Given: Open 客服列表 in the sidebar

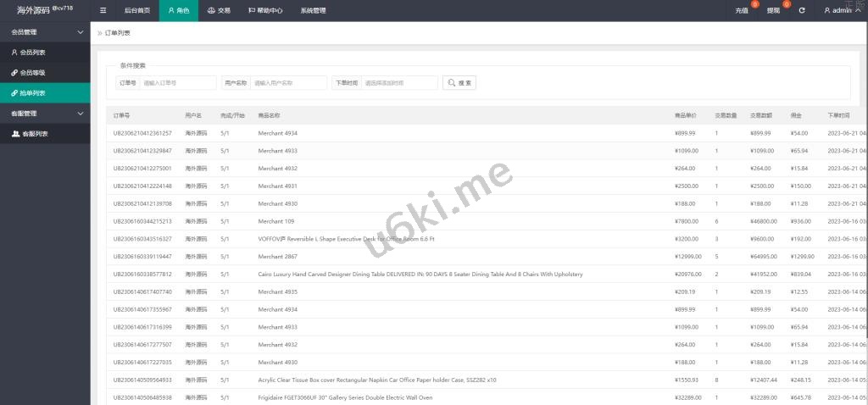Looking at the screenshot, I should coord(34,134).
